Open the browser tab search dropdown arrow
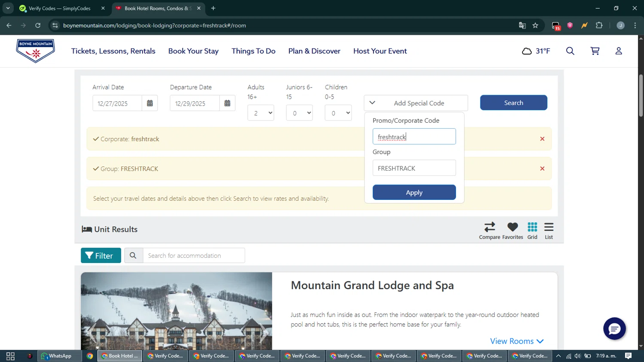The width and height of the screenshot is (644, 362). pyautogui.click(x=8, y=8)
